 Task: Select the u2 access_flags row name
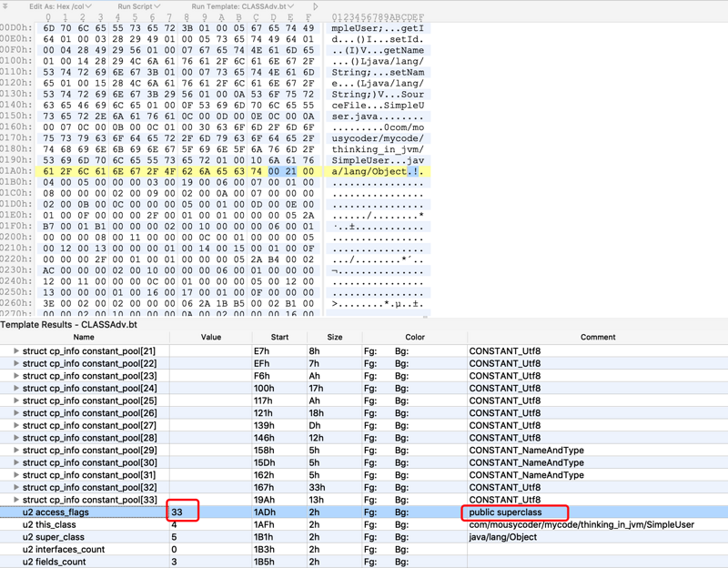(56, 512)
